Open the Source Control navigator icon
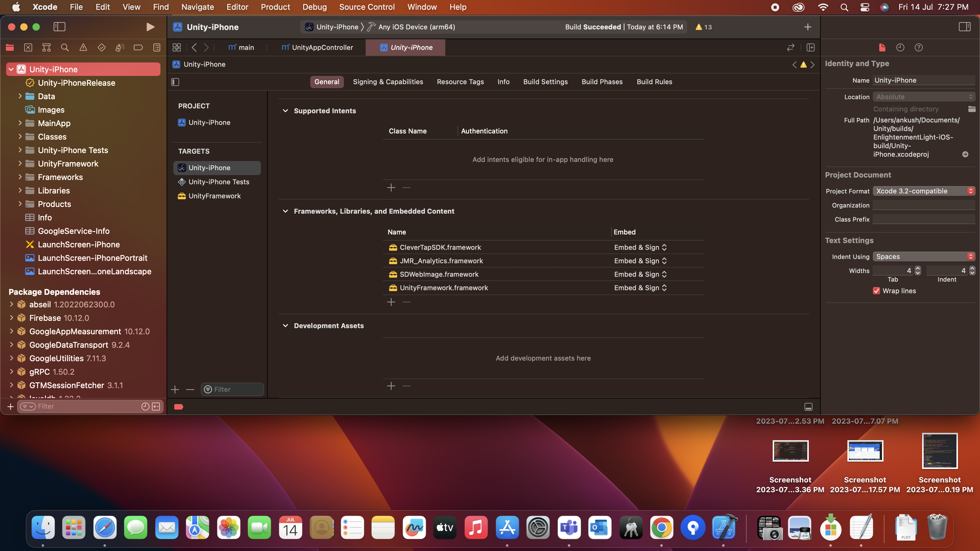980x551 pixels. (x=28, y=47)
